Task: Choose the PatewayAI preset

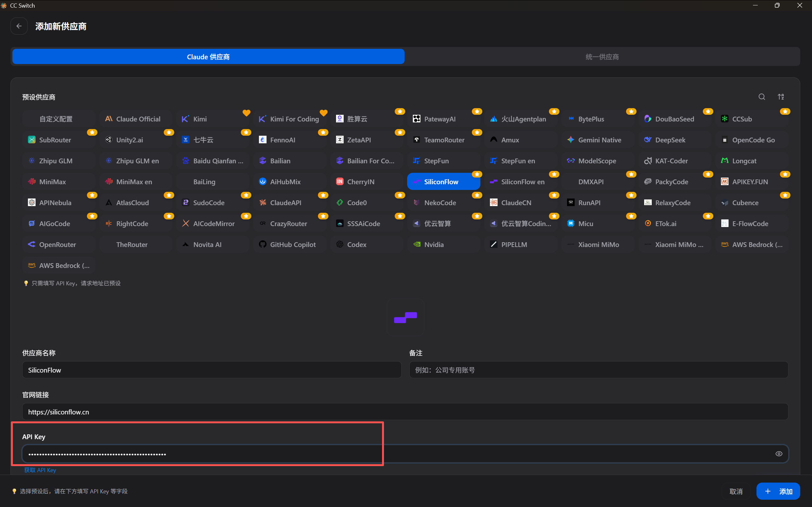Action: pyautogui.click(x=444, y=119)
